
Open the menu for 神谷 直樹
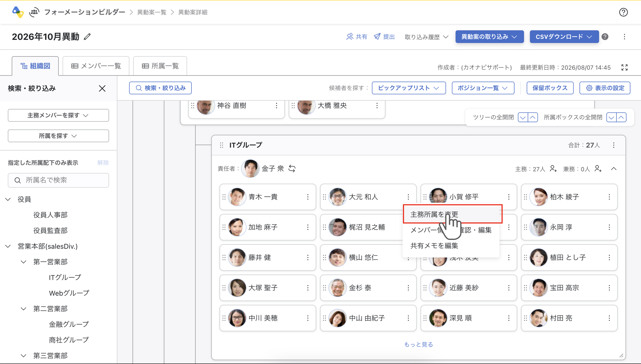click(x=276, y=106)
